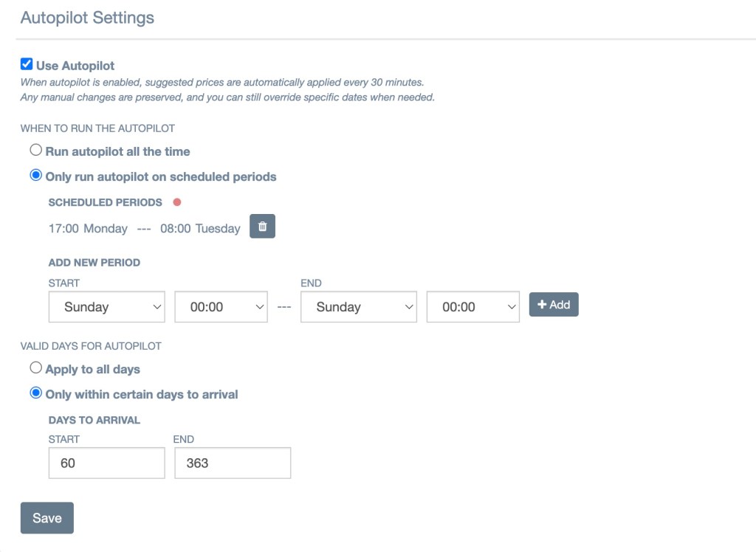This screenshot has width=756, height=552.
Task: Click the red scheduled periods indicator dot
Action: (176, 202)
